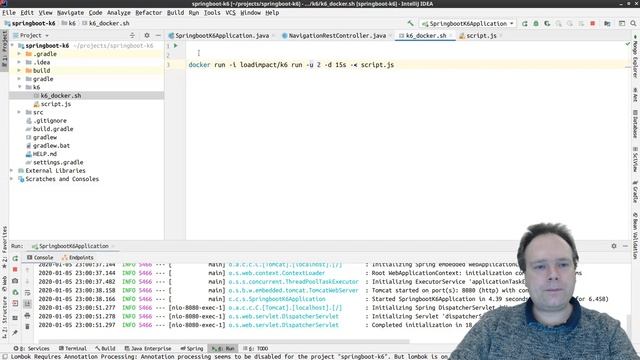The image size is (640, 360).
Task: Open the Project view selector dropdown
Action: (x=31, y=36)
